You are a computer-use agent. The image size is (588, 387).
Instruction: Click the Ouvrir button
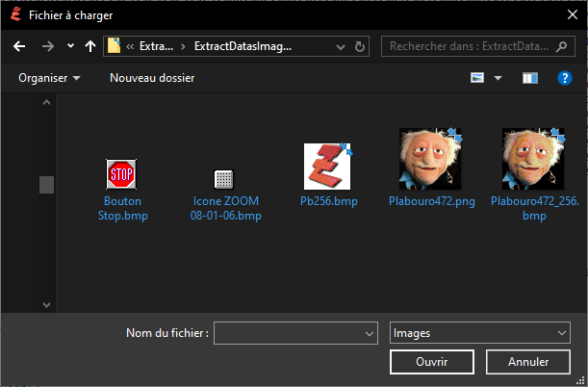point(432,362)
